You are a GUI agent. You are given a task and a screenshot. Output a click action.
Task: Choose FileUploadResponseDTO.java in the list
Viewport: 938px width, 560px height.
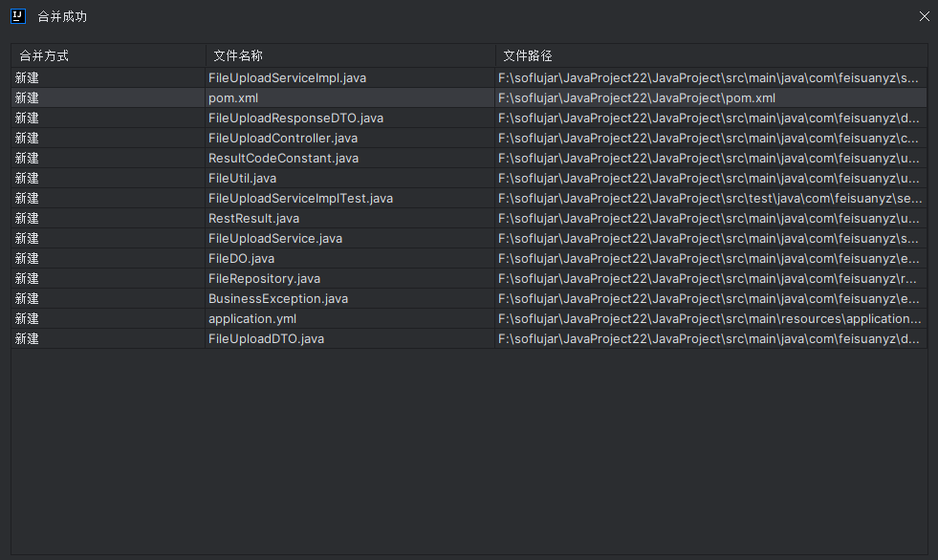point(295,118)
